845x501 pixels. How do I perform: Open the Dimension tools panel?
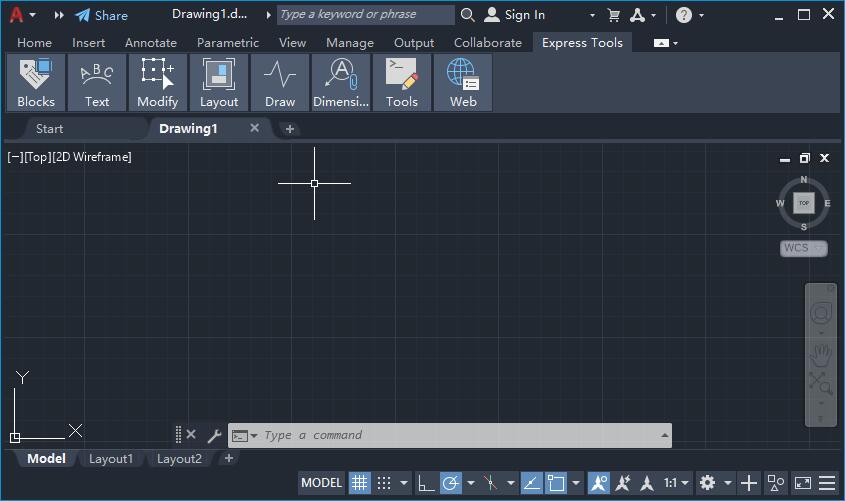pyautogui.click(x=341, y=82)
